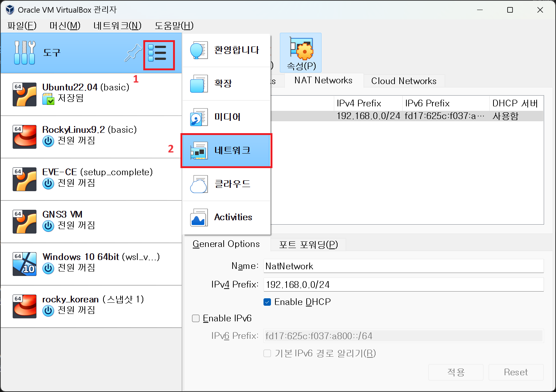The image size is (556, 392).
Task: Select the EVE-CE (setup_complete) machine
Action: (x=91, y=179)
